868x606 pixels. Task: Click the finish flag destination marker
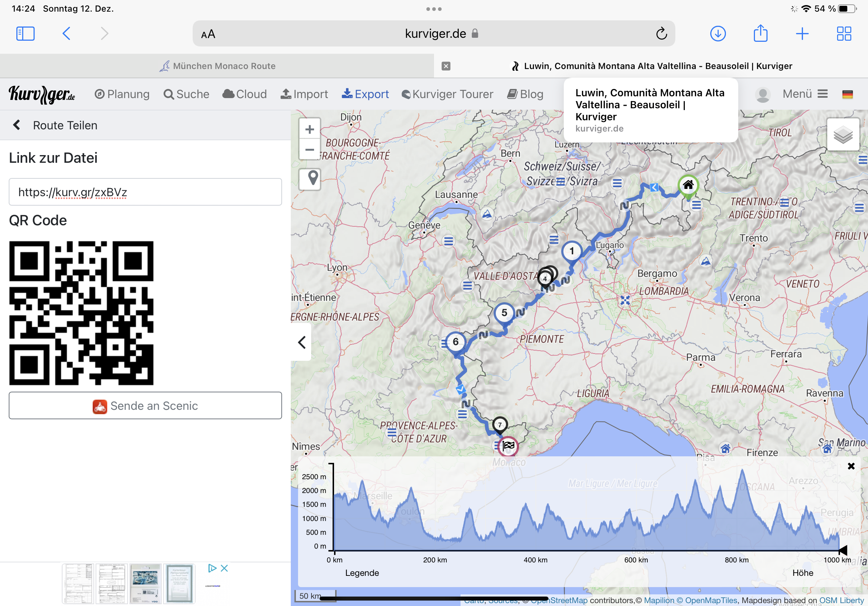click(x=508, y=446)
